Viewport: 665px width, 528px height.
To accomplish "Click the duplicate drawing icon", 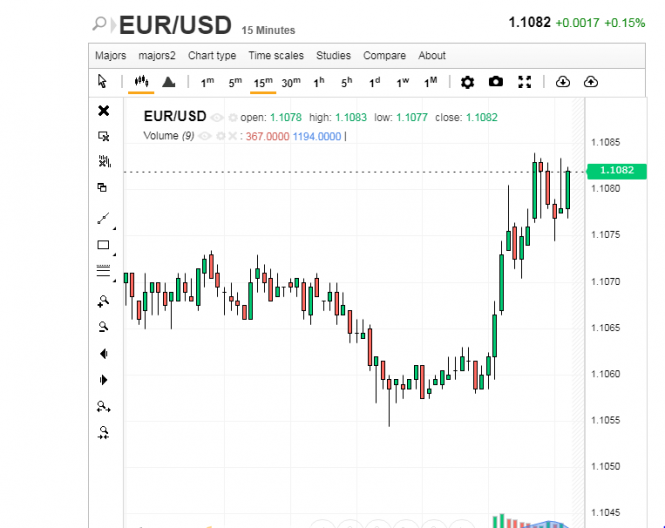I will click(x=102, y=187).
